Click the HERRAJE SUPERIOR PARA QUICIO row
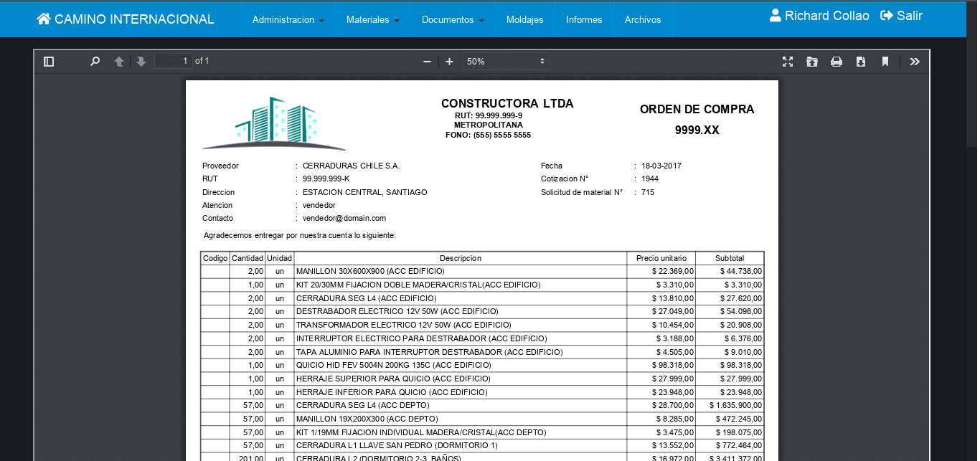This screenshot has width=980, height=461. [482, 379]
